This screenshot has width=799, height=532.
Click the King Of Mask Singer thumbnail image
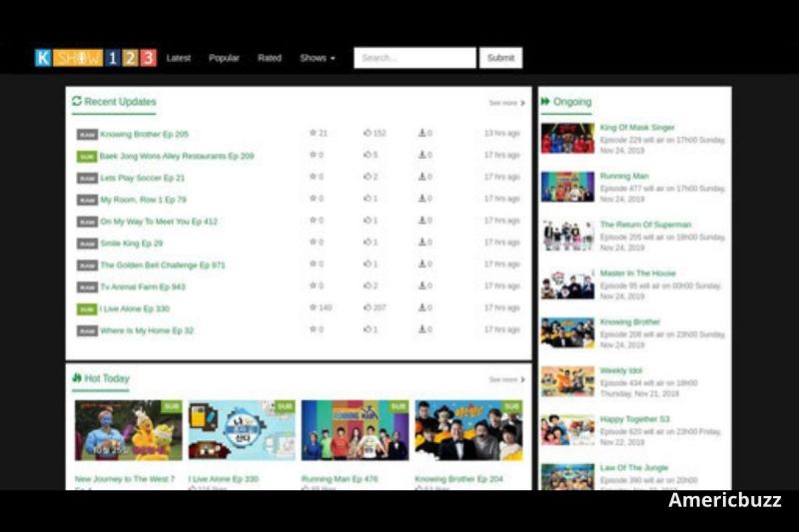[567, 138]
